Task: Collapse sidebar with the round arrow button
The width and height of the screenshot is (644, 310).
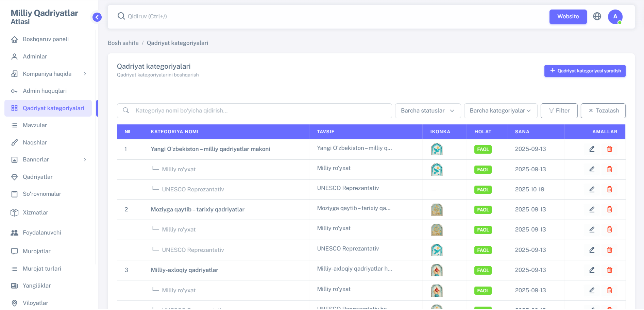Action: [97, 17]
